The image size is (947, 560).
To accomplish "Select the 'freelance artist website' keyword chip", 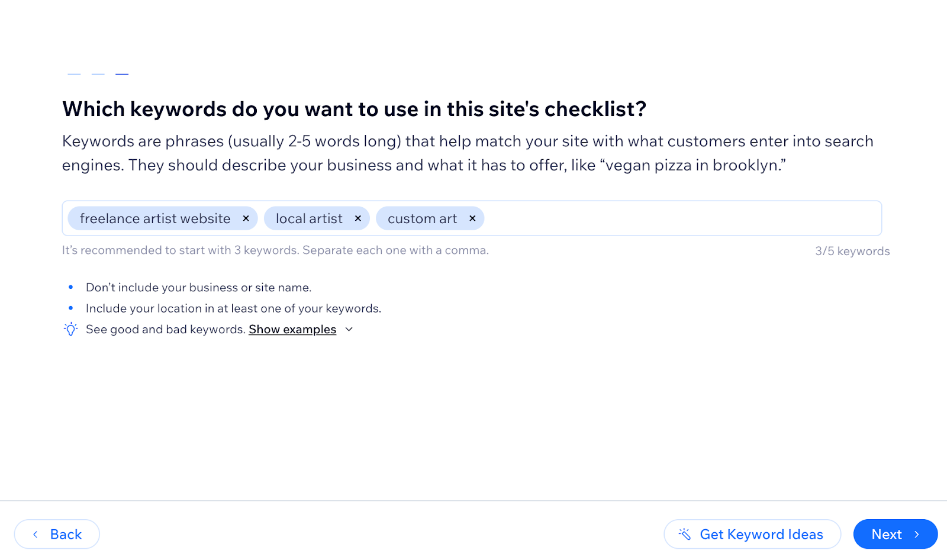I will pyautogui.click(x=155, y=218).
